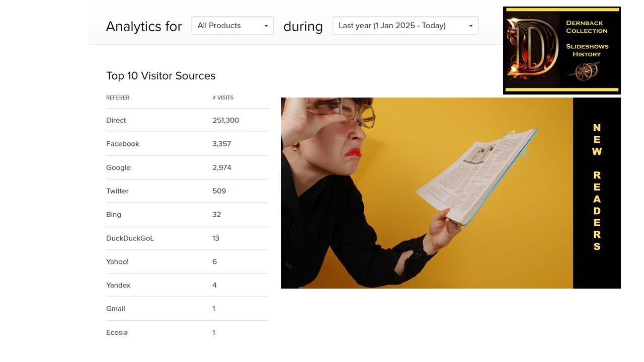Select the Direct referer row
Screen dimensions: 644x362
coord(116,120)
